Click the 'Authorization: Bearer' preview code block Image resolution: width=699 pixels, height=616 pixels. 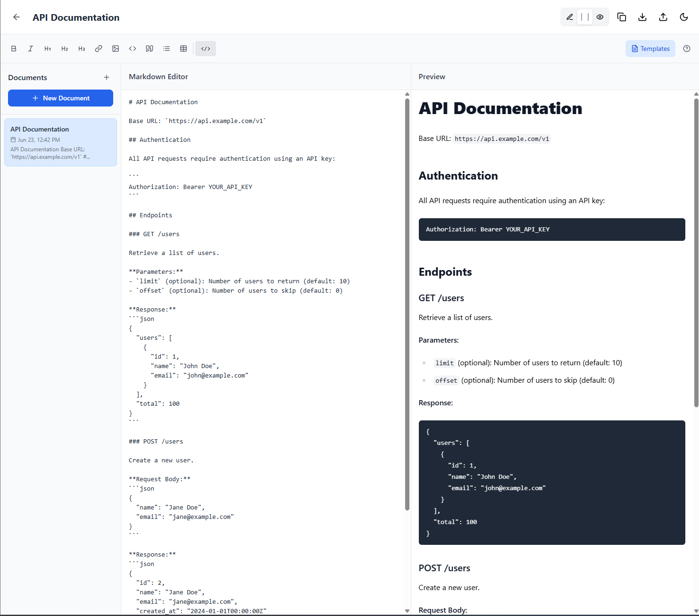552,230
